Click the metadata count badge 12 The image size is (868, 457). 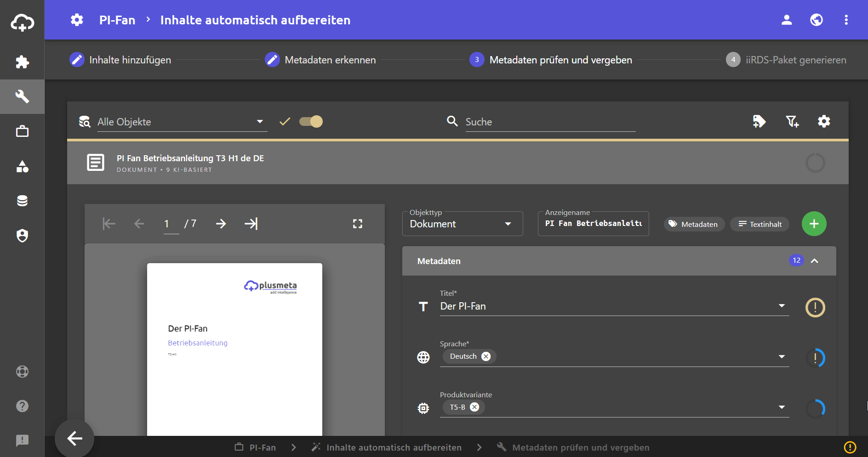point(796,260)
